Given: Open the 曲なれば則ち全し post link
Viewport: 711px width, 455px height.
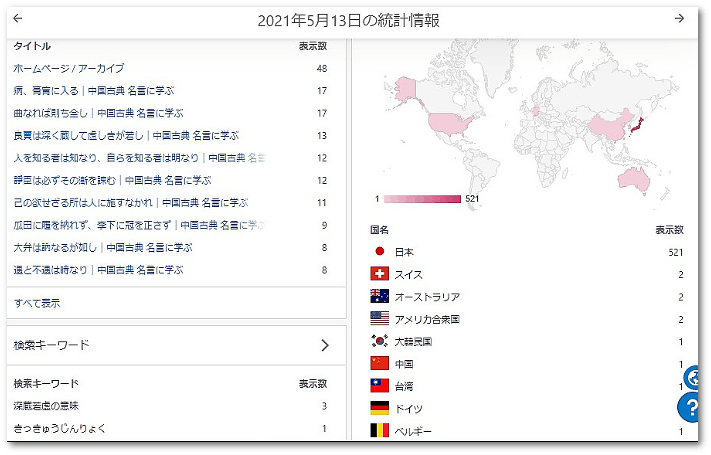Looking at the screenshot, I should [98, 113].
